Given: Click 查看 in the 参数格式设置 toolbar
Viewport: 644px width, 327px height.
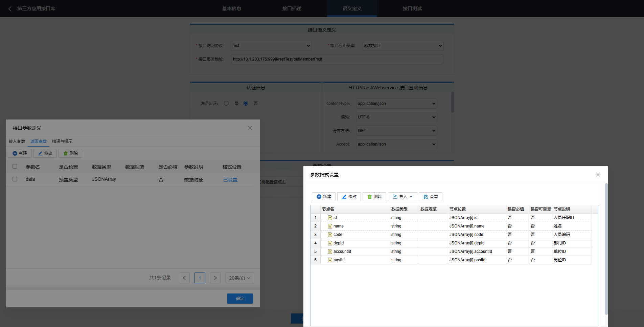Looking at the screenshot, I should pyautogui.click(x=431, y=197).
